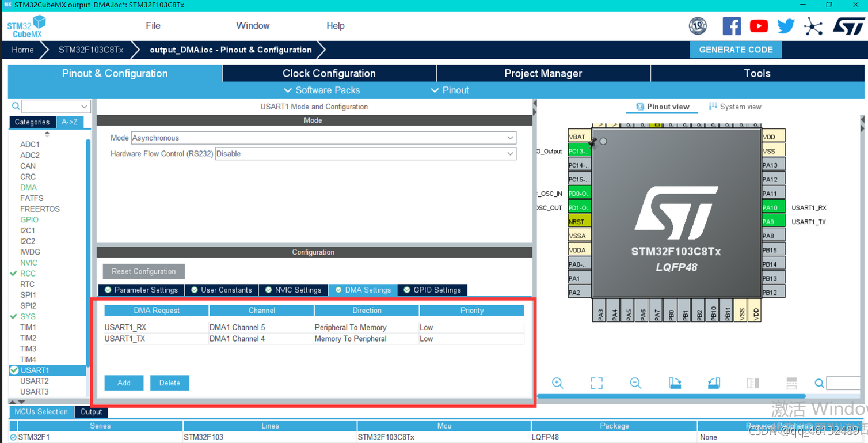The width and height of the screenshot is (868, 443).
Task: Switch to the System view tab
Action: (735, 107)
